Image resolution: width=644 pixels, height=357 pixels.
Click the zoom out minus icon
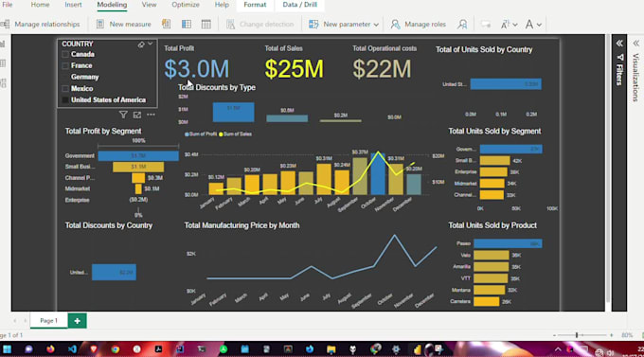point(554,335)
